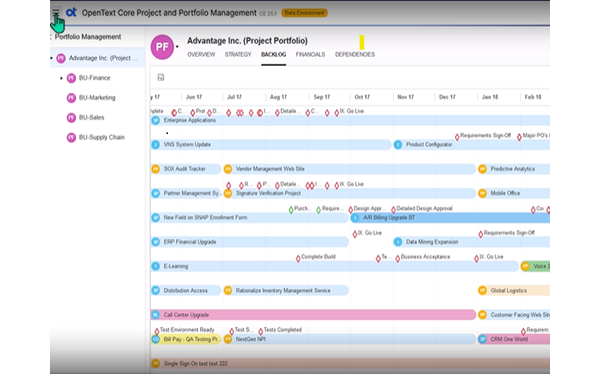600x374 pixels.
Task: Click the Call Center Upgrade icon
Action: [155, 315]
